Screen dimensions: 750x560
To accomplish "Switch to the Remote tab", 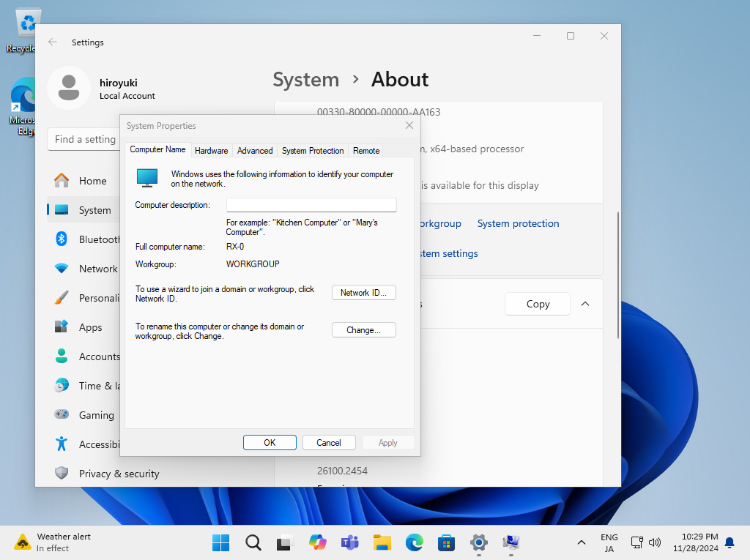I will 366,151.
